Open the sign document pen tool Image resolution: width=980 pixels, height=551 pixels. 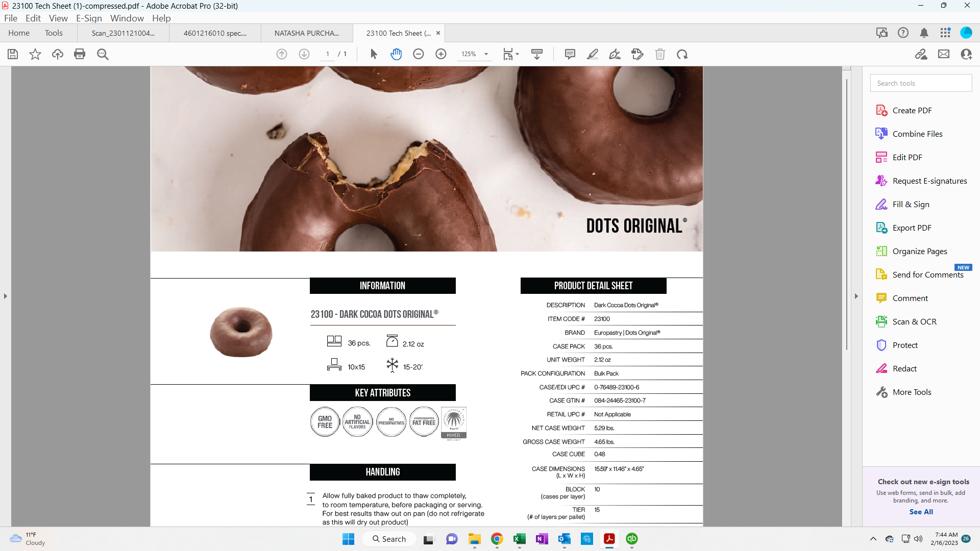[x=615, y=54]
